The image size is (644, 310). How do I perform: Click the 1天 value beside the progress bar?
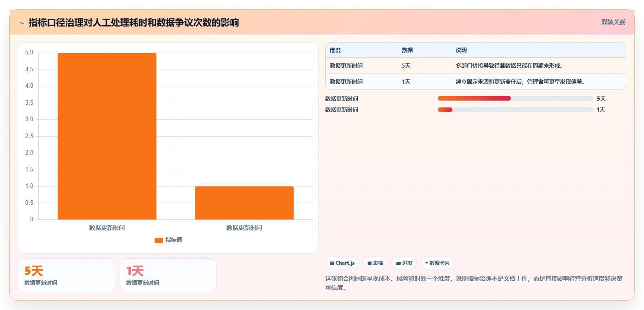tap(601, 110)
